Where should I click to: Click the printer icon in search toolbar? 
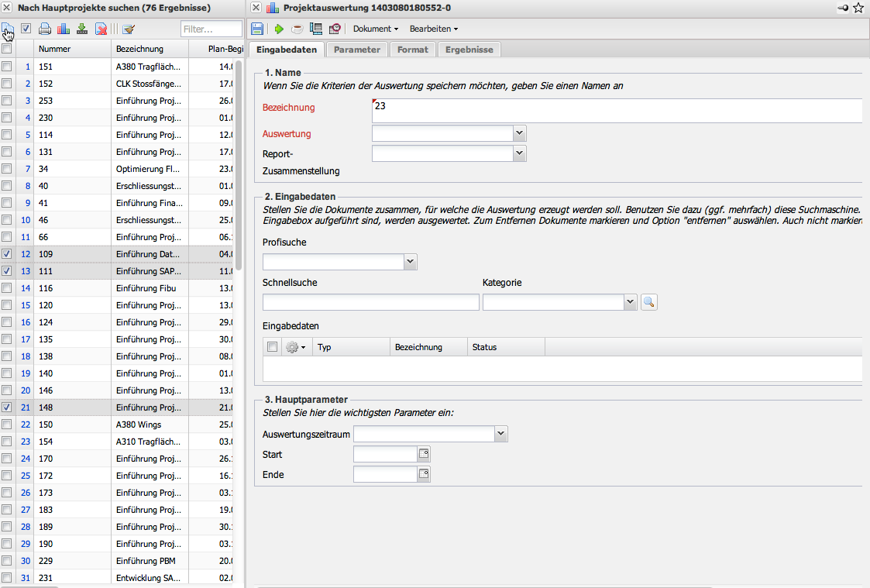(45, 29)
